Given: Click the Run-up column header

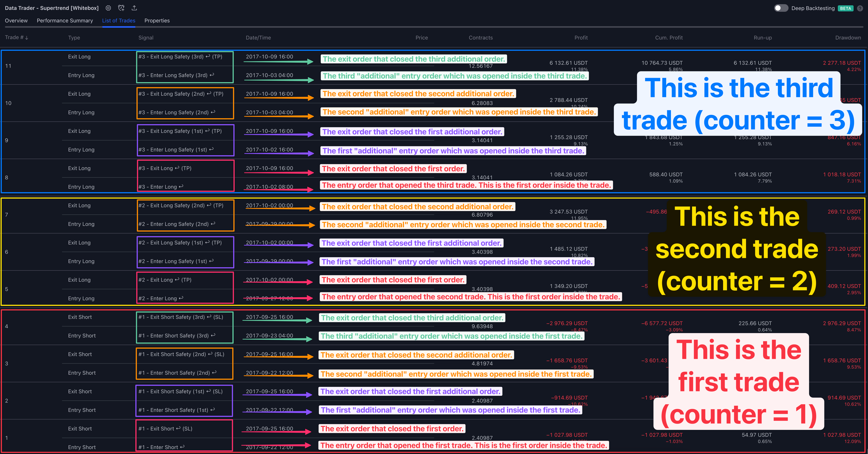Looking at the screenshot, I should tap(763, 37).
